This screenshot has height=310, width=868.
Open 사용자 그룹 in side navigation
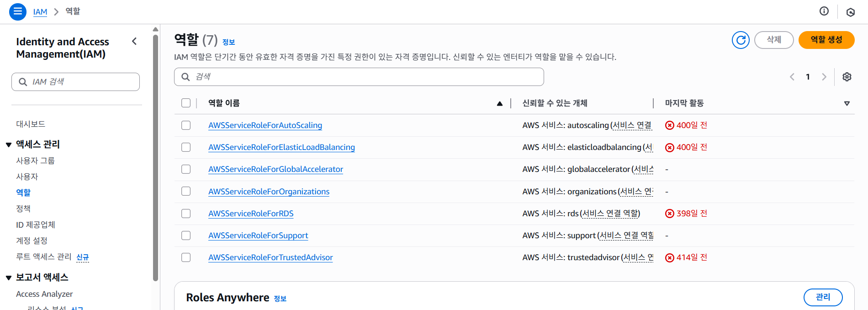[x=35, y=160]
